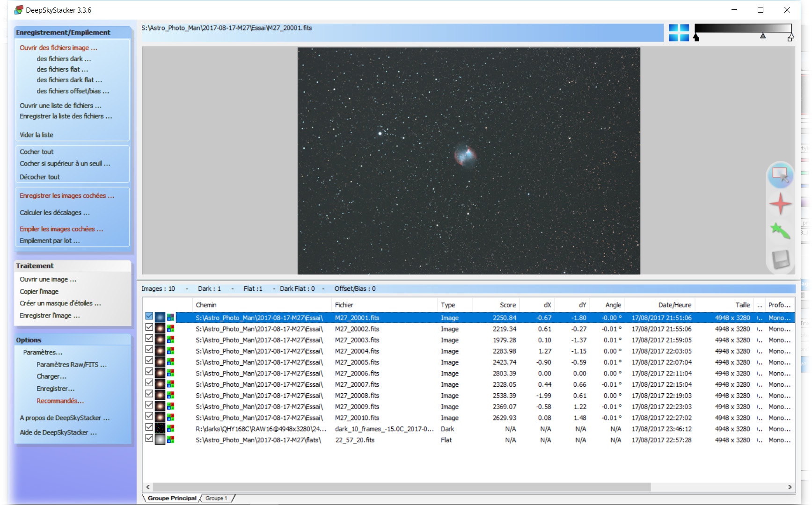Viewport: 812px width, 505px height.
Task: Select the 'M27_20006.fits' file name cell
Action: [x=357, y=374]
